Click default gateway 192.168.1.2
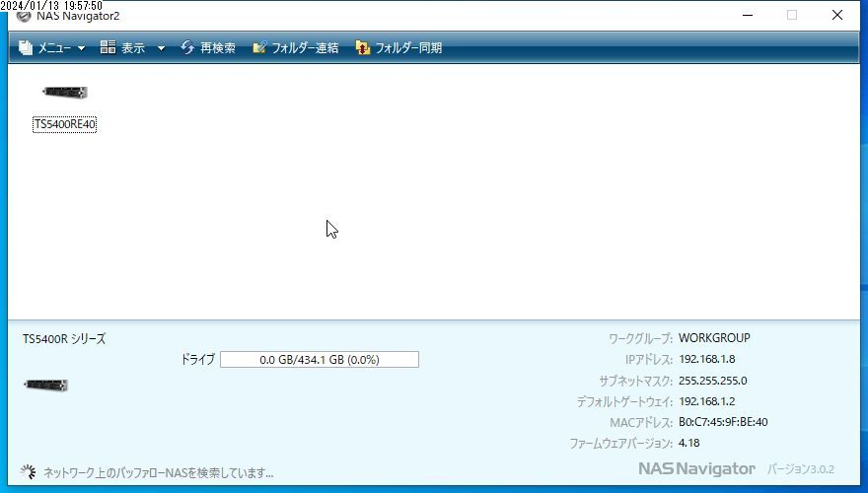 (x=707, y=401)
